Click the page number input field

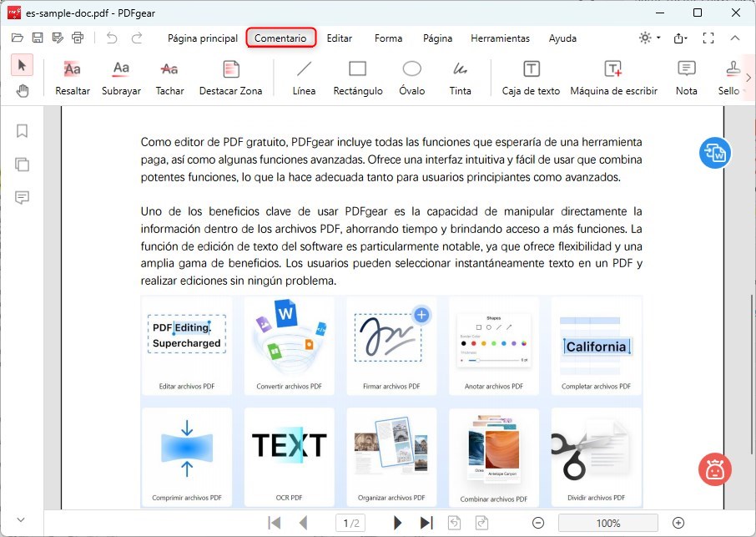[x=350, y=522]
